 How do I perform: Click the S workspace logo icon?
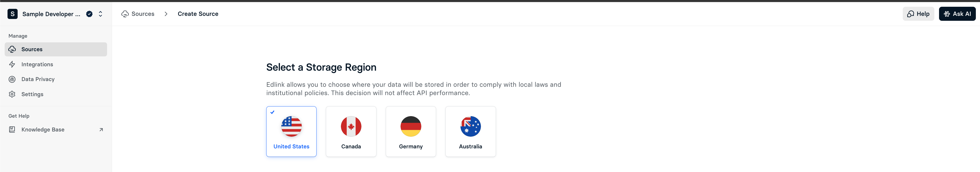(12, 14)
